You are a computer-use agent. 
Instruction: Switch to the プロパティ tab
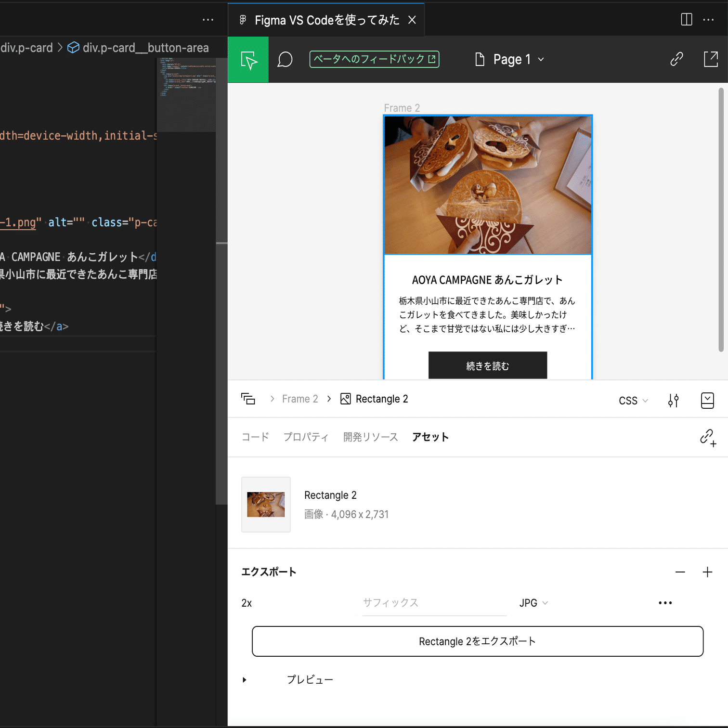tap(306, 437)
